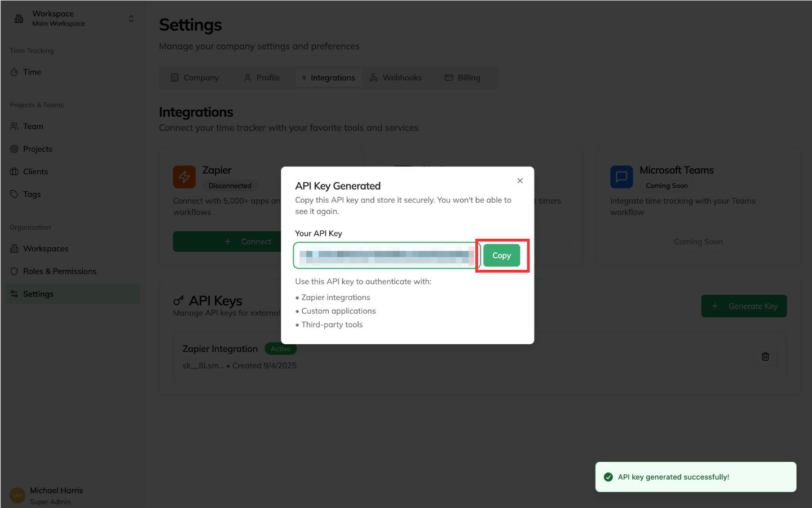Open the Company settings tab
Viewport: 812px width, 508px height.
[195, 77]
